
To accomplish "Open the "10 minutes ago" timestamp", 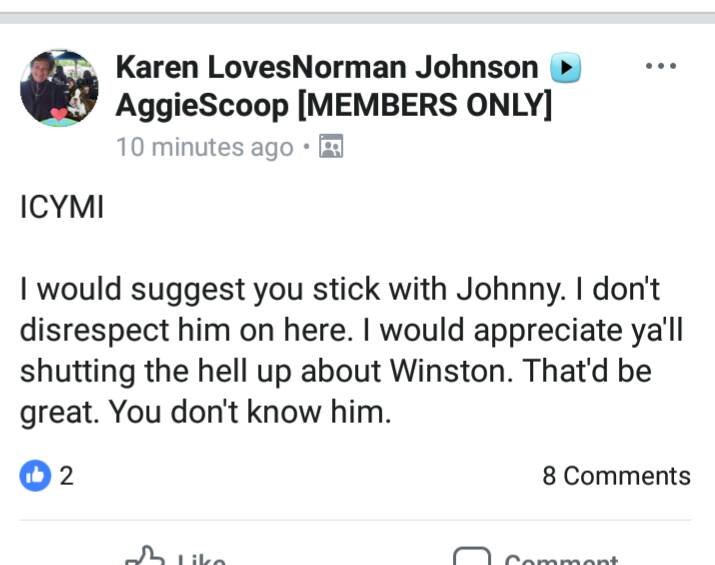I will [x=204, y=148].
